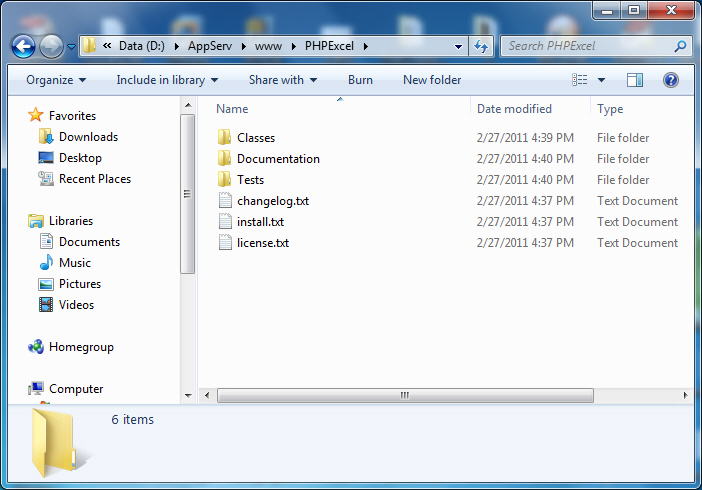702x490 pixels.
Task: Navigate to www breadcrumb
Action: pos(268,46)
